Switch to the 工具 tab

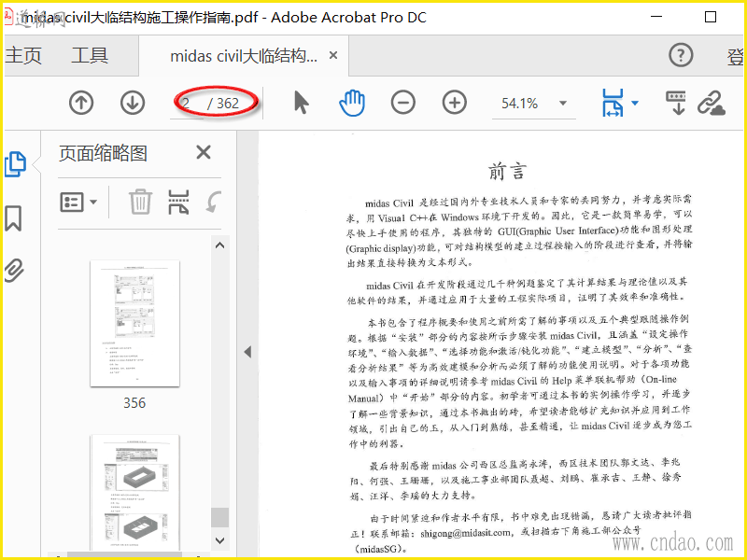click(90, 56)
